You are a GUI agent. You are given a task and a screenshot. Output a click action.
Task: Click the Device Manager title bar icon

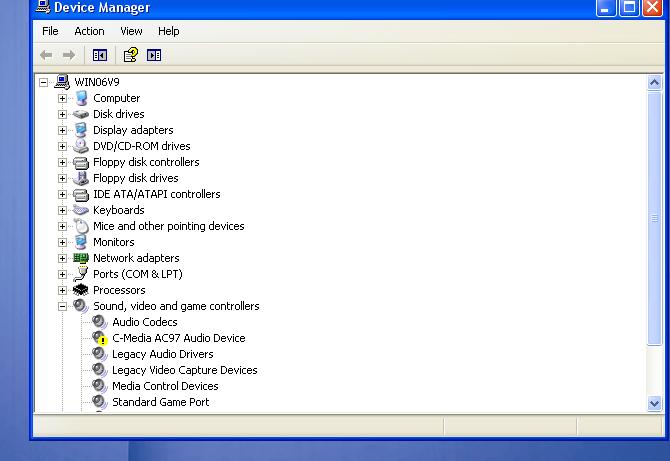[x=43, y=6]
